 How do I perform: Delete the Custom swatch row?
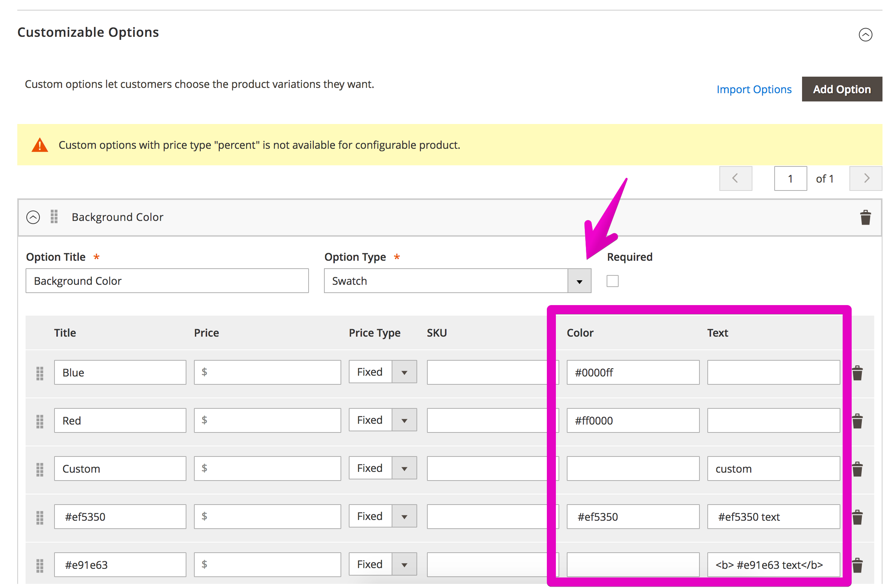pos(857,469)
